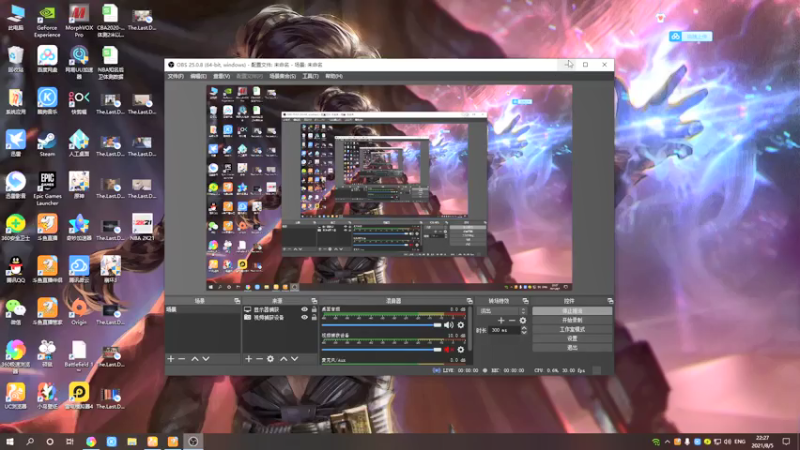Screen dimensions: 800x450
Task: Add a new source with the Sources plus icon
Action: (248, 359)
